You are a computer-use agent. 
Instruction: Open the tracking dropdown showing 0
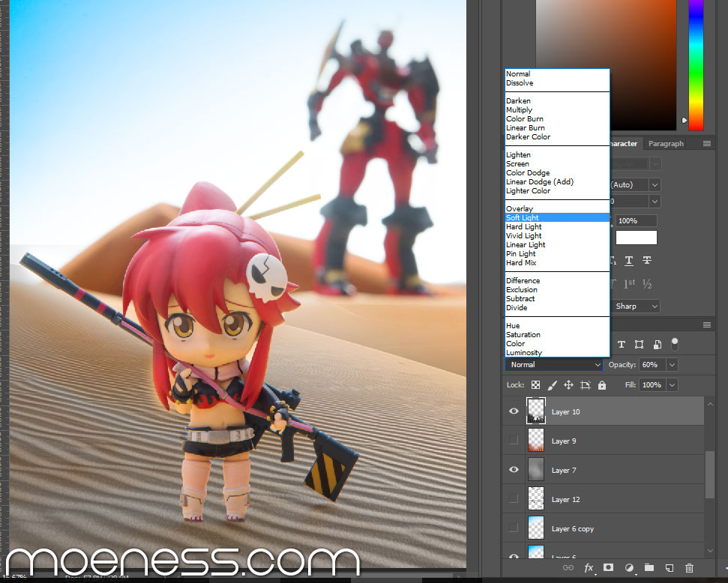pyautogui.click(x=655, y=202)
